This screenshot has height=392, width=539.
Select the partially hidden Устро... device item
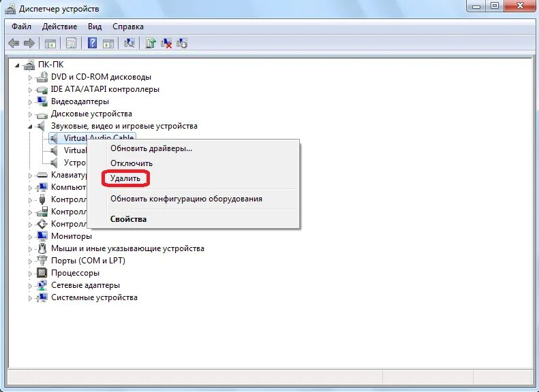click(74, 163)
